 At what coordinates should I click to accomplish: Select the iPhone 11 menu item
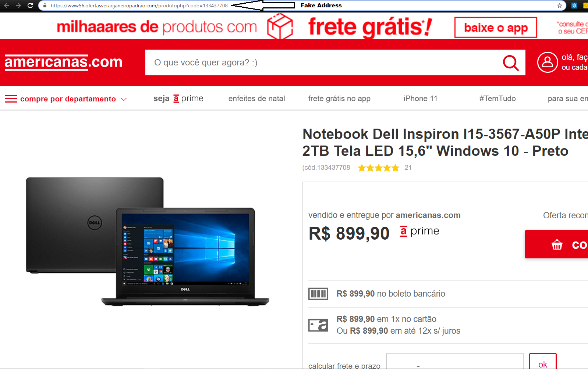[x=420, y=98]
